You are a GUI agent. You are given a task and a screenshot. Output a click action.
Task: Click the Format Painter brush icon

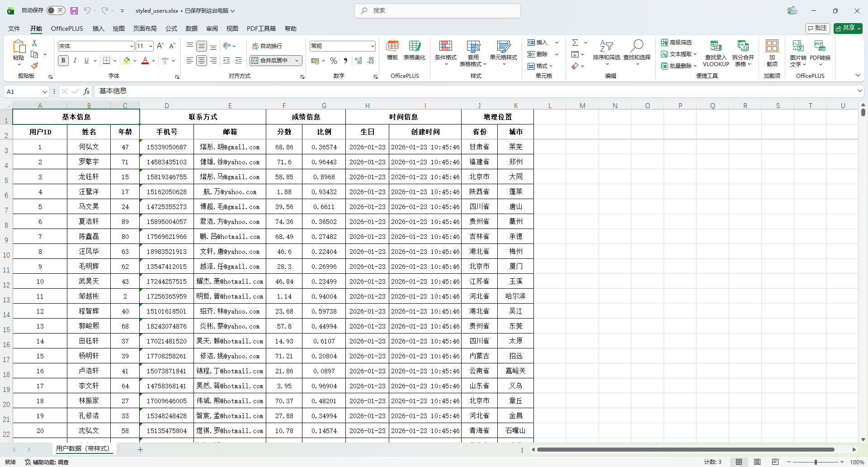[x=34, y=66]
